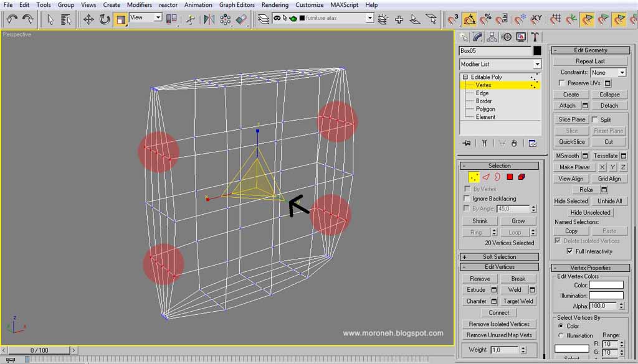Click the Box05 object name field
This screenshot has width=638, height=364.
pyautogui.click(x=495, y=51)
